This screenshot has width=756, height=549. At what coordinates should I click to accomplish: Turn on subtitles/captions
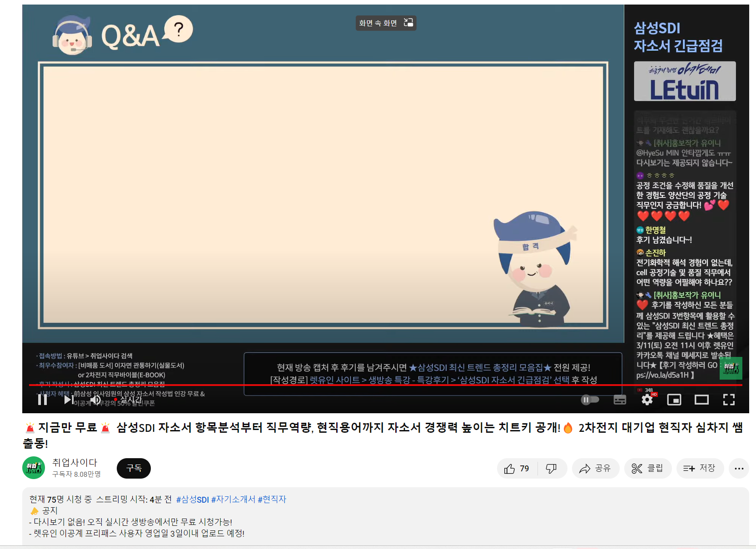click(620, 400)
